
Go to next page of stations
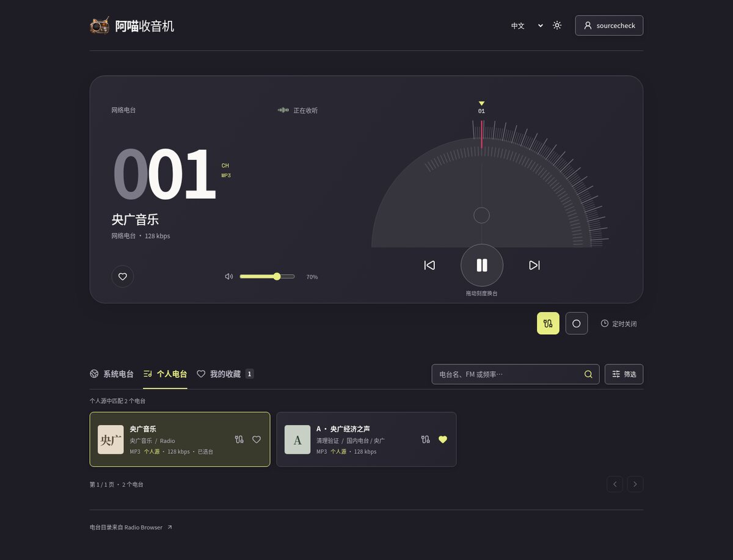635,484
